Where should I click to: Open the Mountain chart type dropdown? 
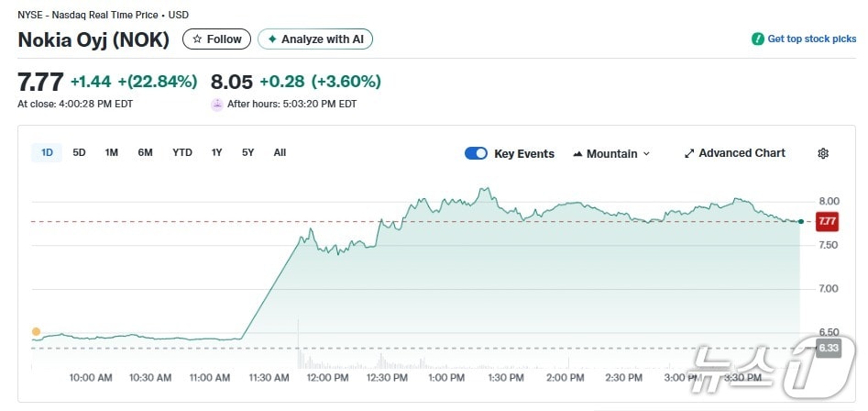(611, 153)
